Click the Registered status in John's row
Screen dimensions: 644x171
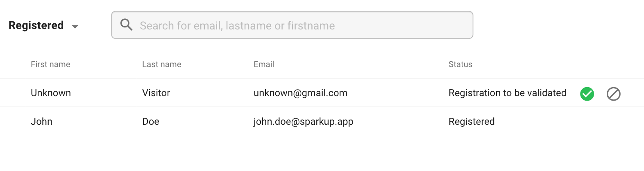[472, 122]
